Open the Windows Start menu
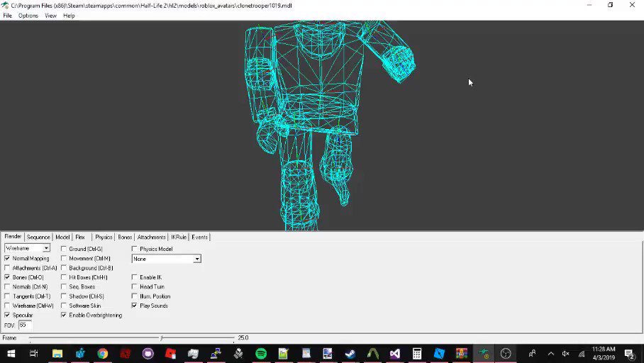Image resolution: width=644 pixels, height=363 pixels. point(11,353)
